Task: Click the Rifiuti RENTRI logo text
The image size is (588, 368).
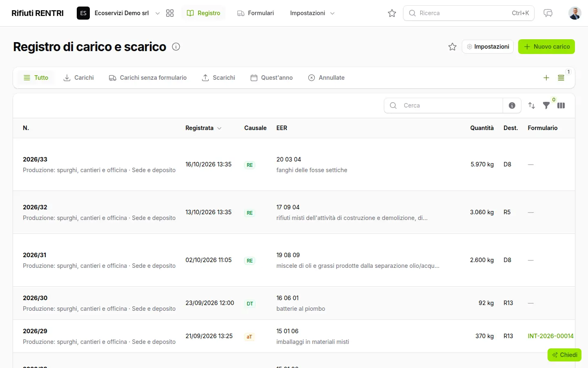Action: coord(38,13)
